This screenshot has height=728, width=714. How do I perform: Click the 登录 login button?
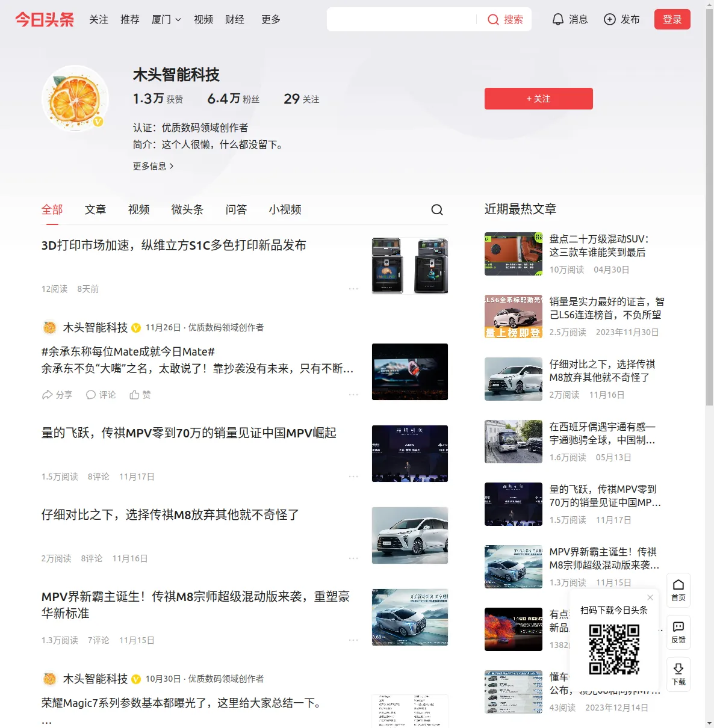tap(672, 19)
